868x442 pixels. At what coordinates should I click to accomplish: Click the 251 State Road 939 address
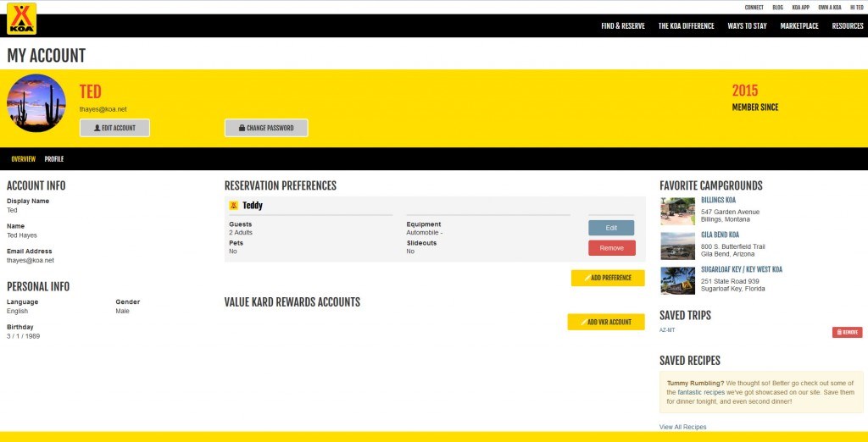pyautogui.click(x=730, y=282)
